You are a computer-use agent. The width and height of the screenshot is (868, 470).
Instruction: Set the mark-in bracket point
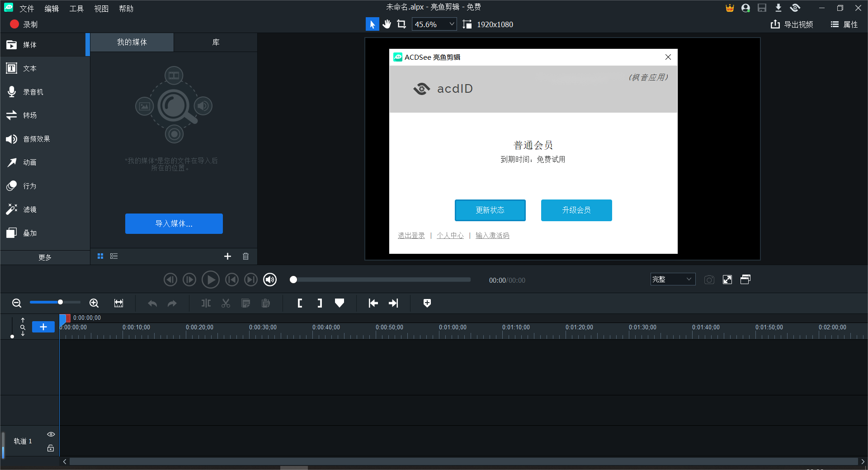(300, 303)
